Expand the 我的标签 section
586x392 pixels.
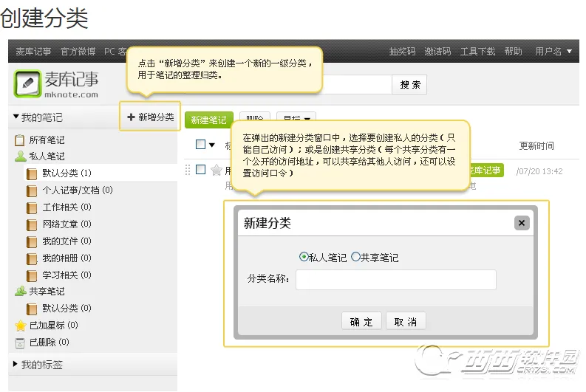click(x=16, y=365)
